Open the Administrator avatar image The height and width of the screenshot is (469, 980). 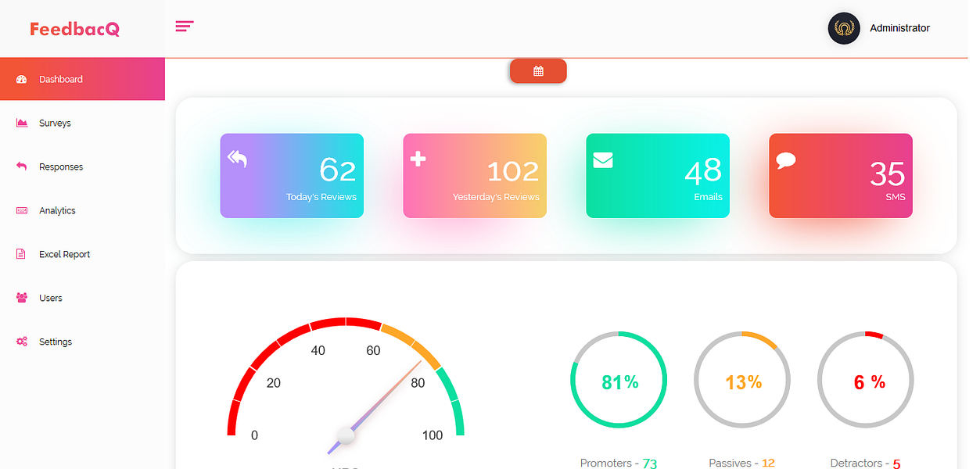tap(844, 28)
